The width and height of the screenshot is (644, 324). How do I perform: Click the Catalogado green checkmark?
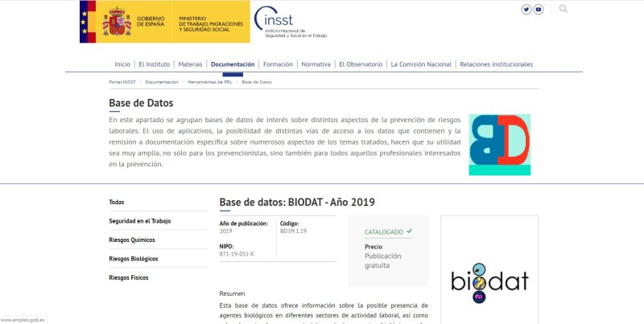point(409,232)
